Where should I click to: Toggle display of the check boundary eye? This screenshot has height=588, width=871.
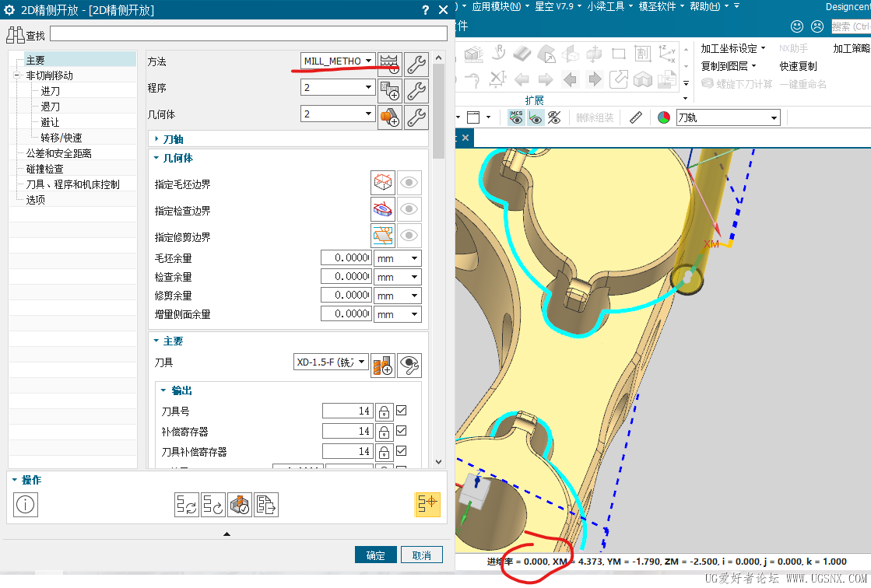point(409,208)
